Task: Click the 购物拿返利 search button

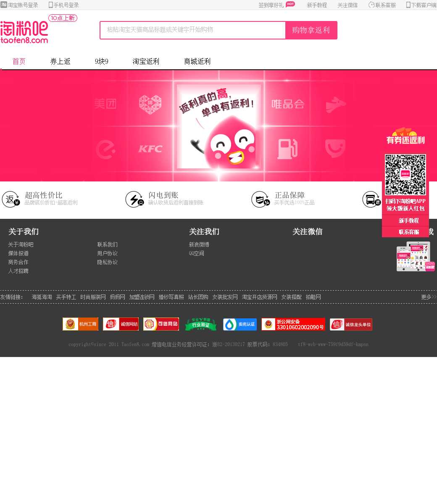Action: [x=311, y=30]
